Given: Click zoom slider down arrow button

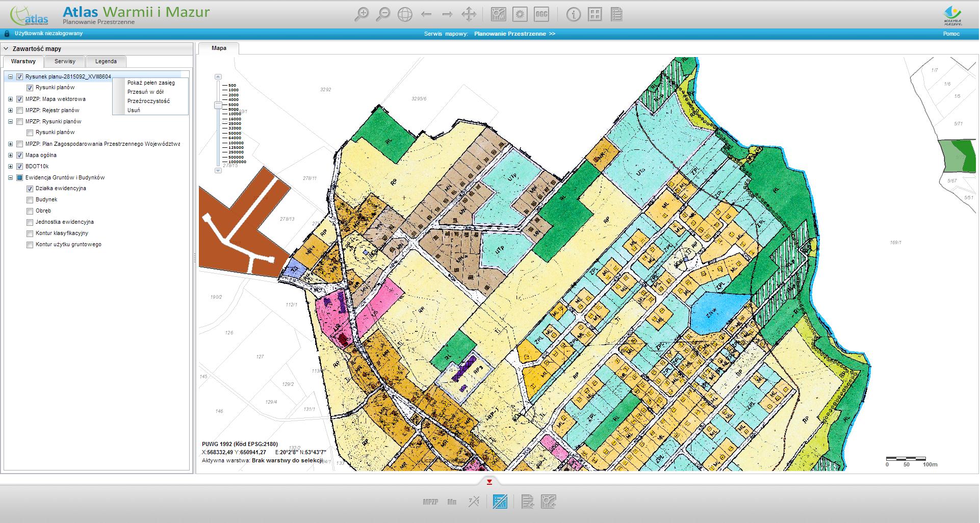Looking at the screenshot, I should click(218, 171).
